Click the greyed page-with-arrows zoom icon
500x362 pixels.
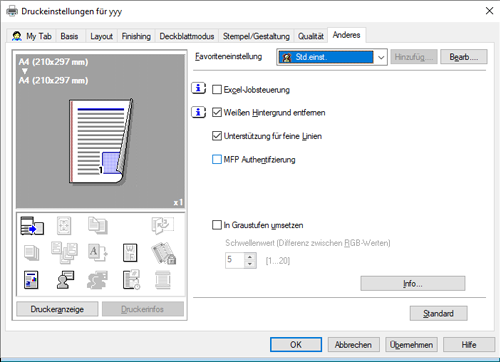(x=64, y=226)
